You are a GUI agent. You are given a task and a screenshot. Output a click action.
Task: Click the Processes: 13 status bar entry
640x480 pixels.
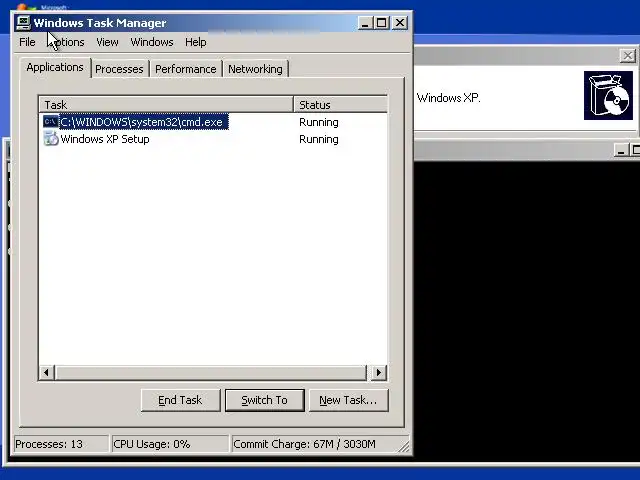tap(61, 444)
